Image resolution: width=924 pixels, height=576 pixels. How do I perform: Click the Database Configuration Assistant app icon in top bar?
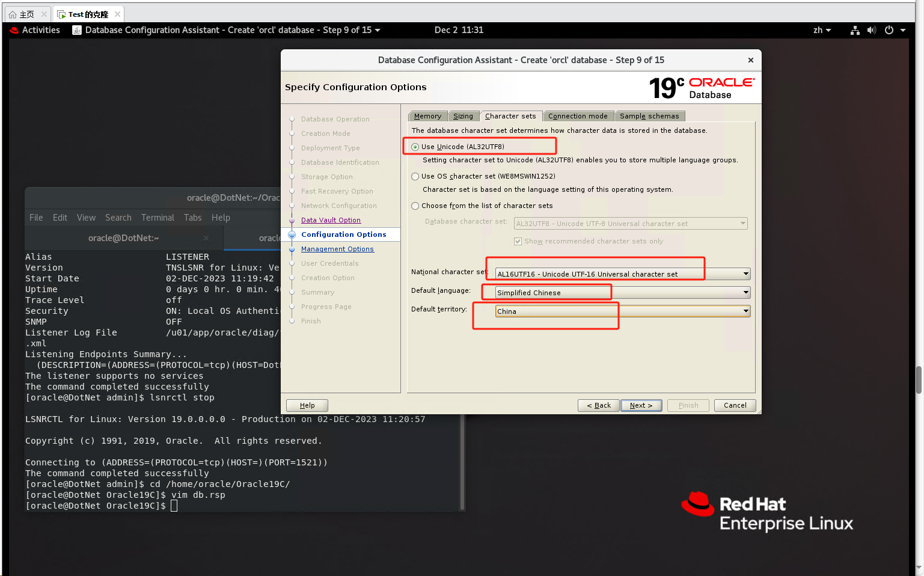point(77,30)
